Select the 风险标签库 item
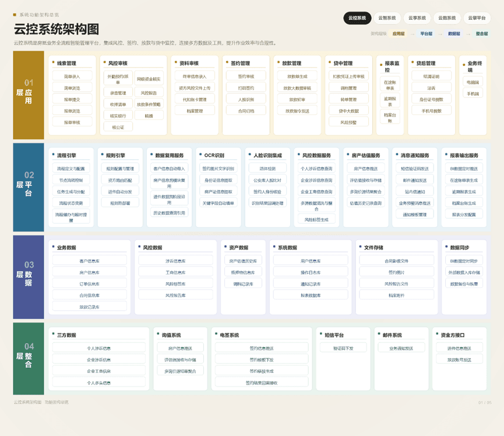This screenshot has width=504, height=436. tap(175, 284)
